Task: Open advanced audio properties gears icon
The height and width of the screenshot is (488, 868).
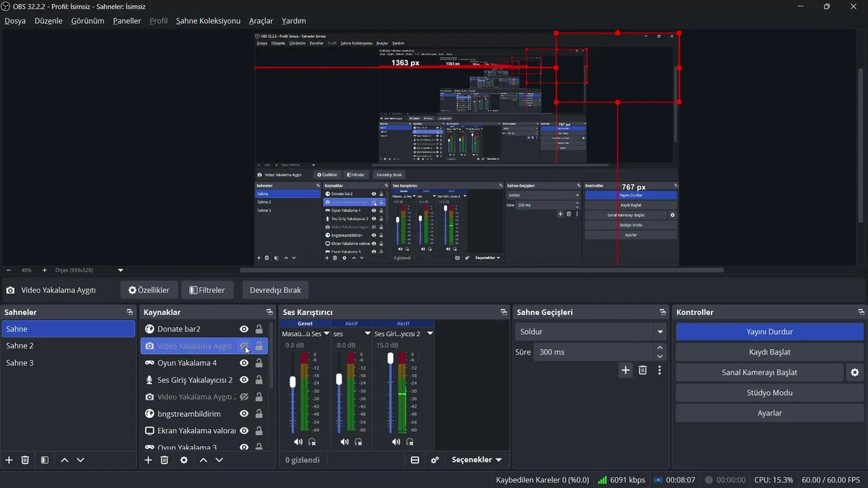Action: [x=435, y=460]
